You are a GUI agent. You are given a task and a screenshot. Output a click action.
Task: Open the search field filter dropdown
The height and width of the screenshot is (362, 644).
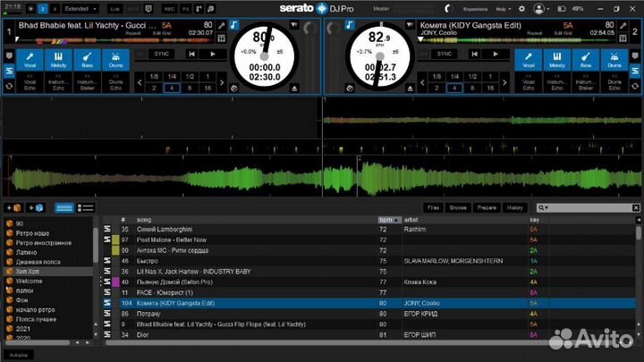[544, 208]
